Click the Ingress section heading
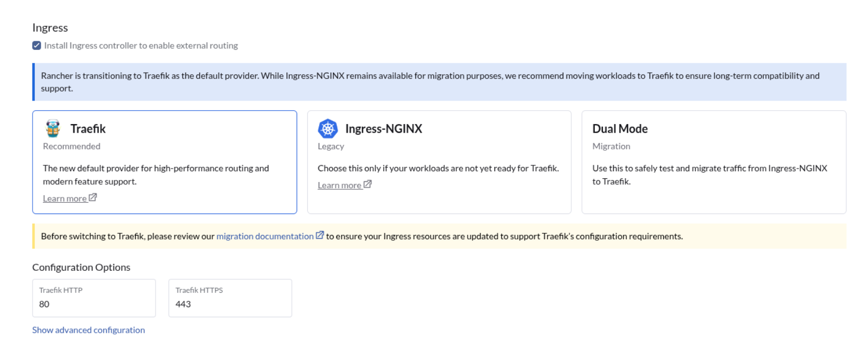868x343 pixels. coord(50,28)
